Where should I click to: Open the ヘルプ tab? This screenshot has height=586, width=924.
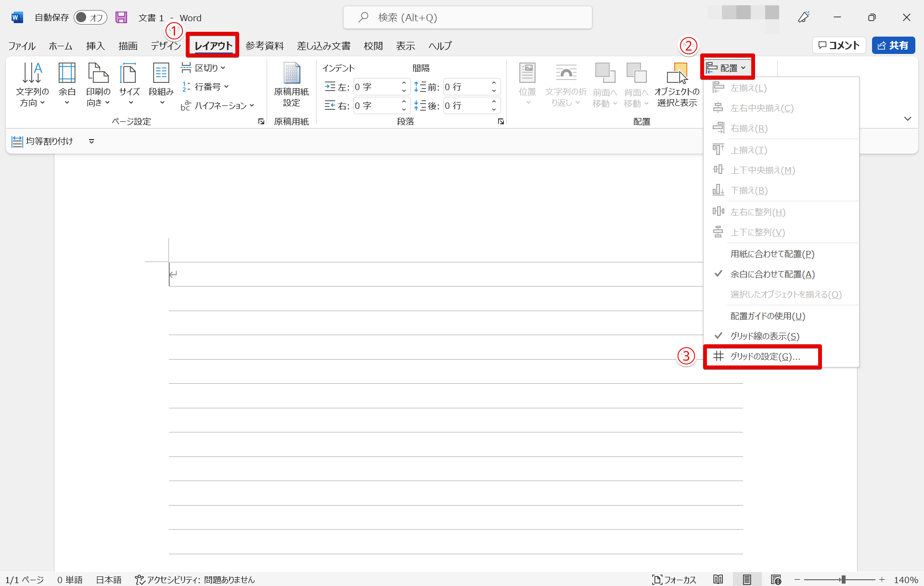click(440, 46)
